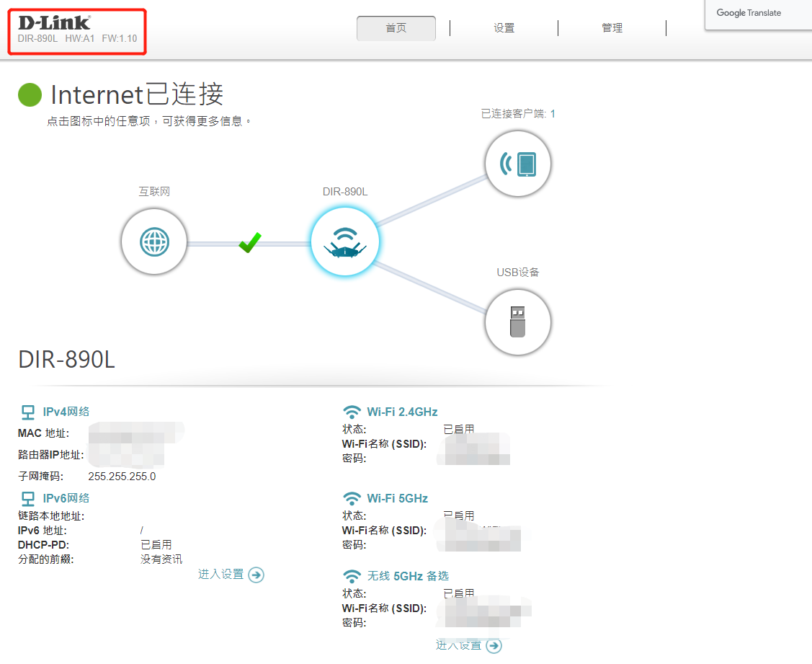Click the D-Link logo

click(54, 23)
